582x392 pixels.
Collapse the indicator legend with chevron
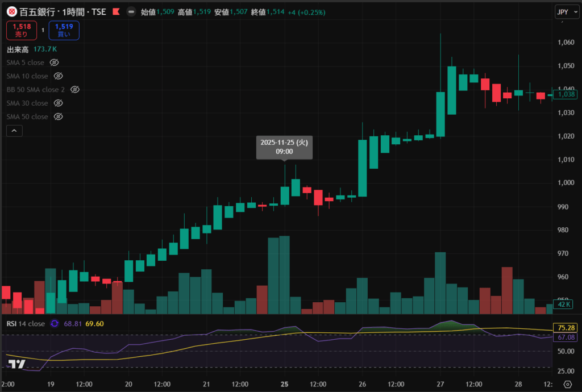pos(14,131)
